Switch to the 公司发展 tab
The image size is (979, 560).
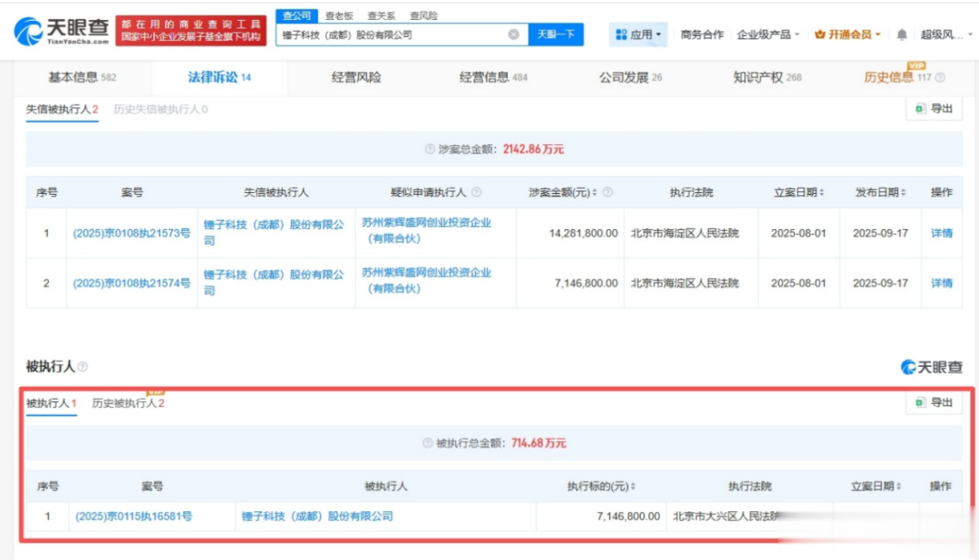(630, 77)
